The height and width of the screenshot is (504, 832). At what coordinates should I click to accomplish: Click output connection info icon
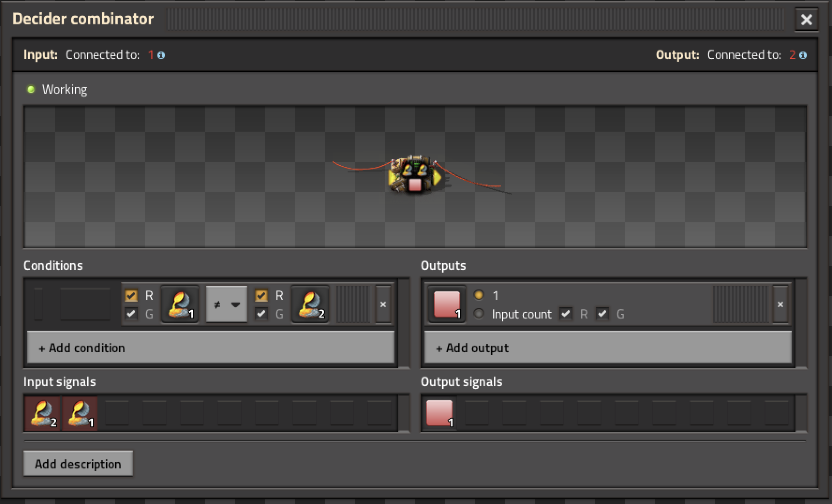(803, 55)
